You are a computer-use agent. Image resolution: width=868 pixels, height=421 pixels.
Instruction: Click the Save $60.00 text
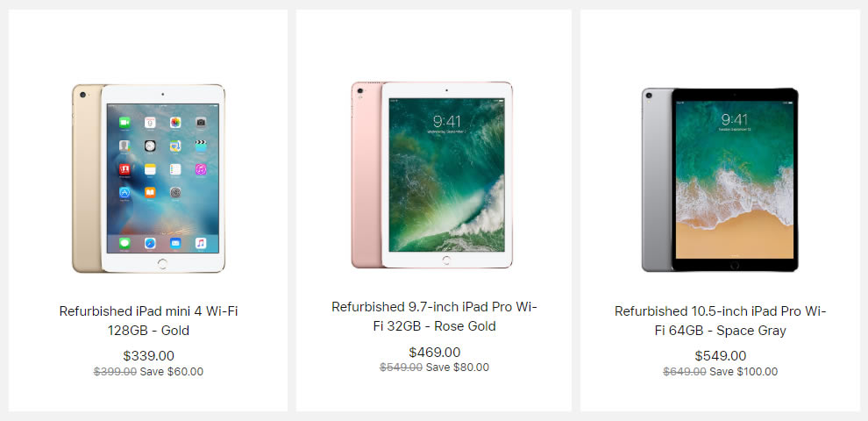click(x=172, y=371)
